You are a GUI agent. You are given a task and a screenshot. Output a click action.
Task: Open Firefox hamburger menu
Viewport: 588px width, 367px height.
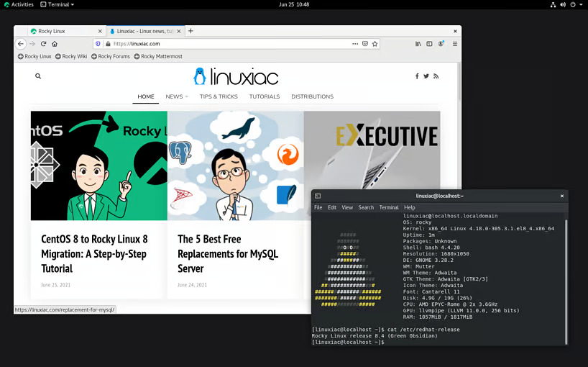(455, 44)
